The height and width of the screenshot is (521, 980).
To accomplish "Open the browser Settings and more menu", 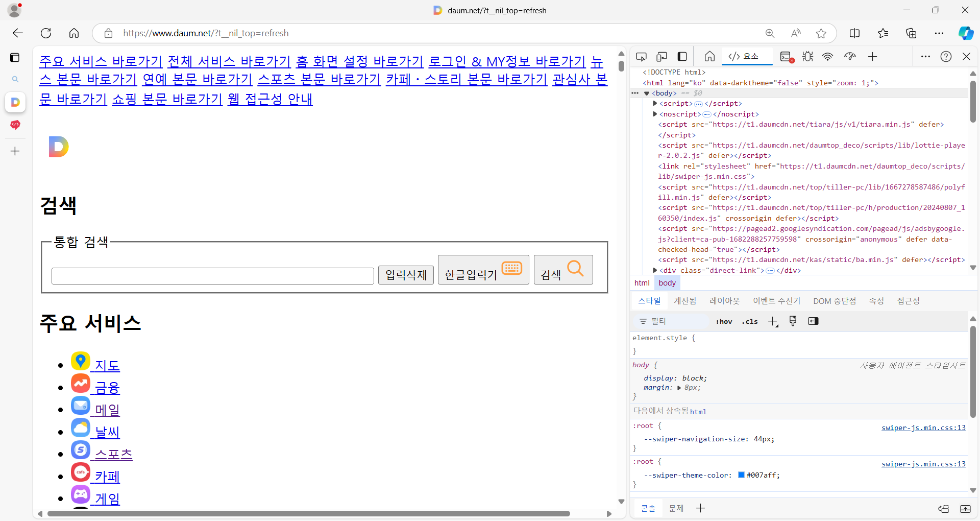I will [939, 33].
